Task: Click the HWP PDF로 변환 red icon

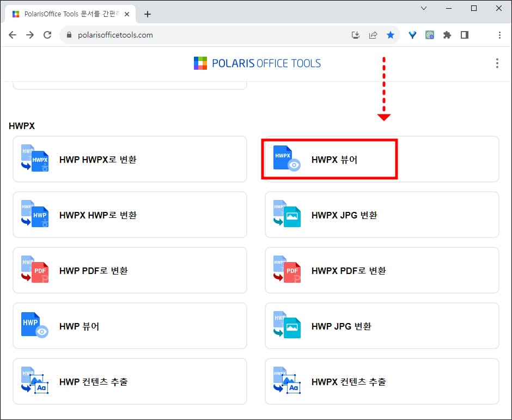Action: pos(35,269)
